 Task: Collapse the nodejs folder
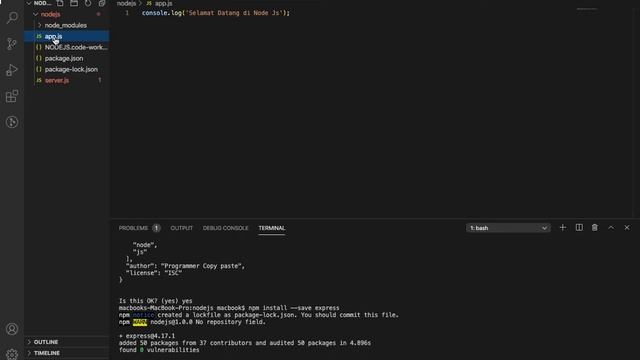point(36,14)
